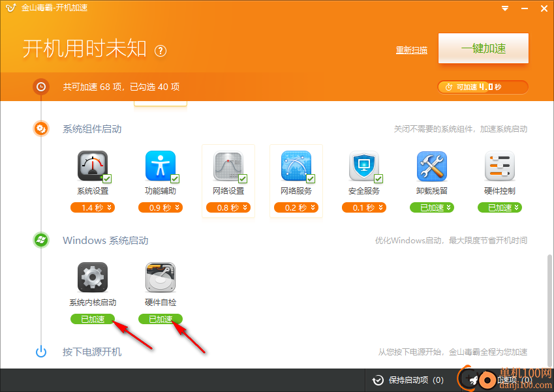The width and height of the screenshot is (554, 392).
Task: Click the 金山毒霸-开机加速 title text
Action: tap(54, 8)
